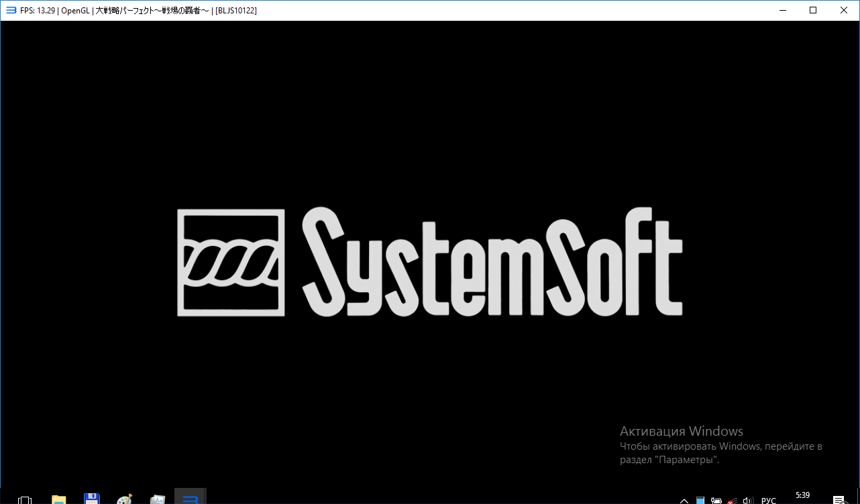Click the 5:39 system clock

pos(802,496)
